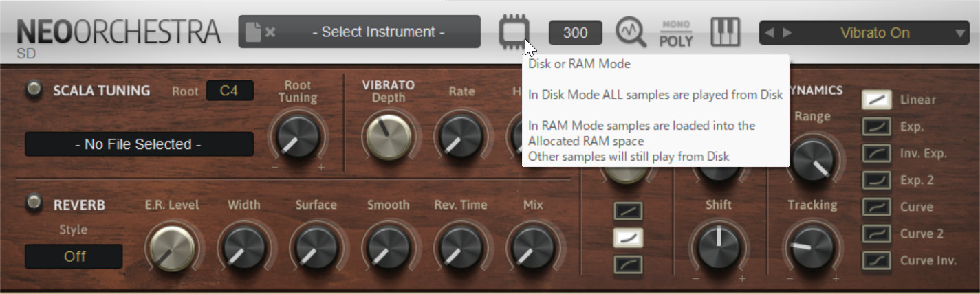This screenshot has height=294, width=980.
Task: Select the highlighted middle curve shape button
Action: 629,238
